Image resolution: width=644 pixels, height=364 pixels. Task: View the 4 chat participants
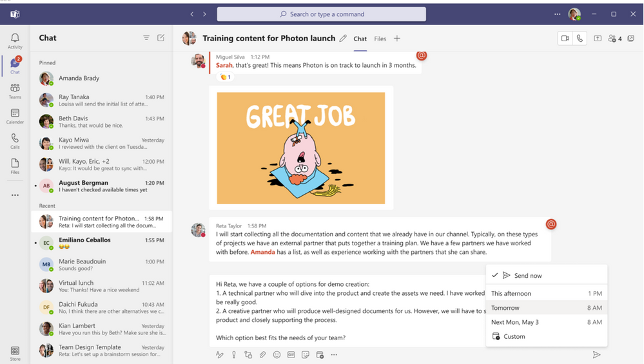(615, 39)
